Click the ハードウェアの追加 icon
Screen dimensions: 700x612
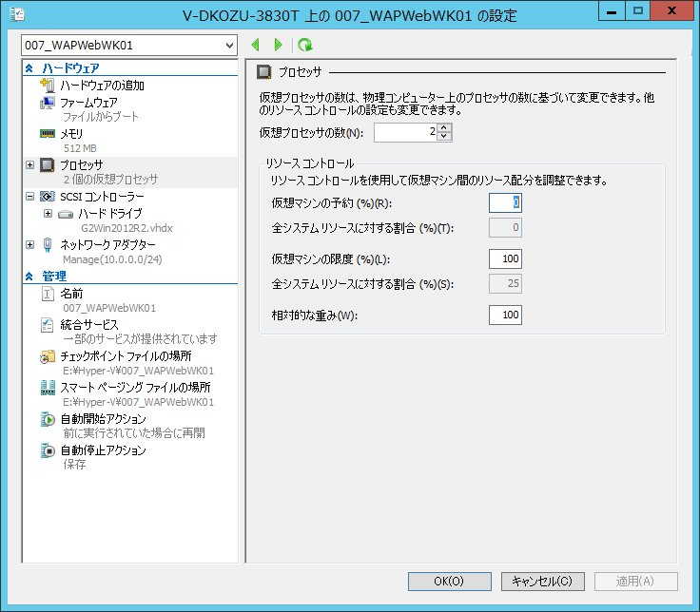pyautogui.click(x=48, y=85)
